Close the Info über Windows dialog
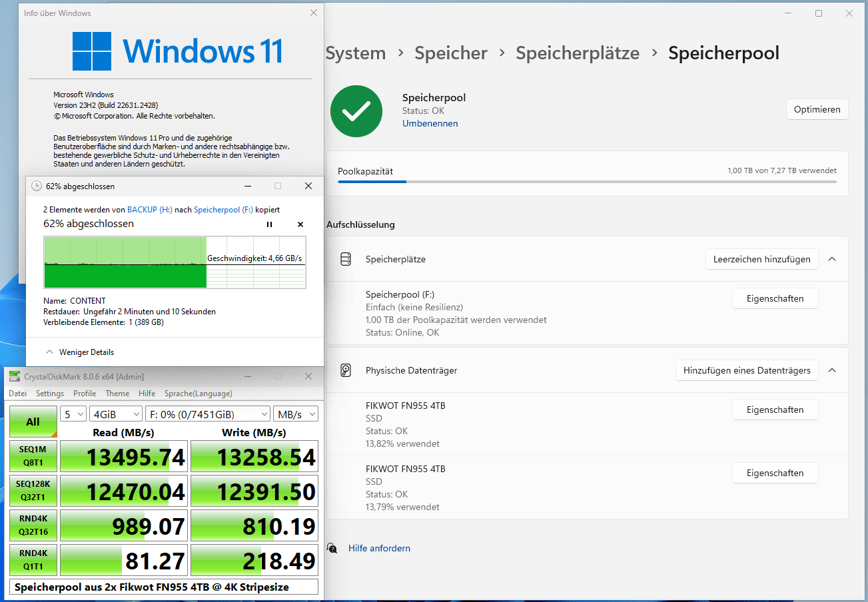The width and height of the screenshot is (868, 602). point(314,13)
